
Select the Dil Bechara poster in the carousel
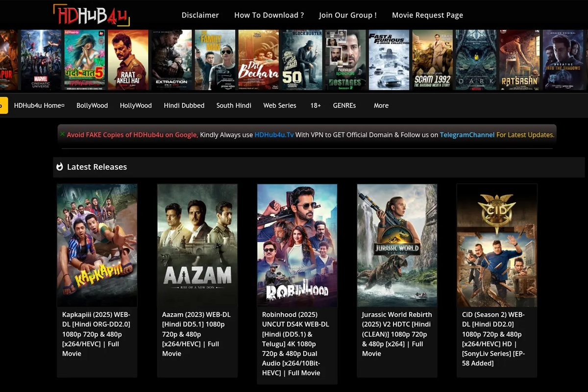point(258,60)
